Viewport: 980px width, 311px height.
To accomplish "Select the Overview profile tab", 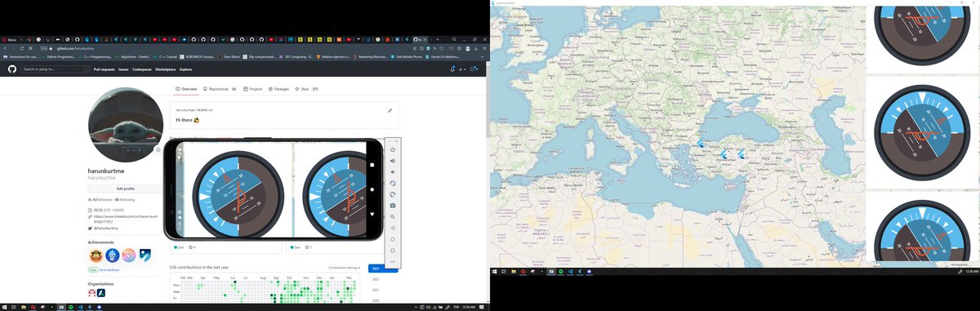I will pos(186,88).
